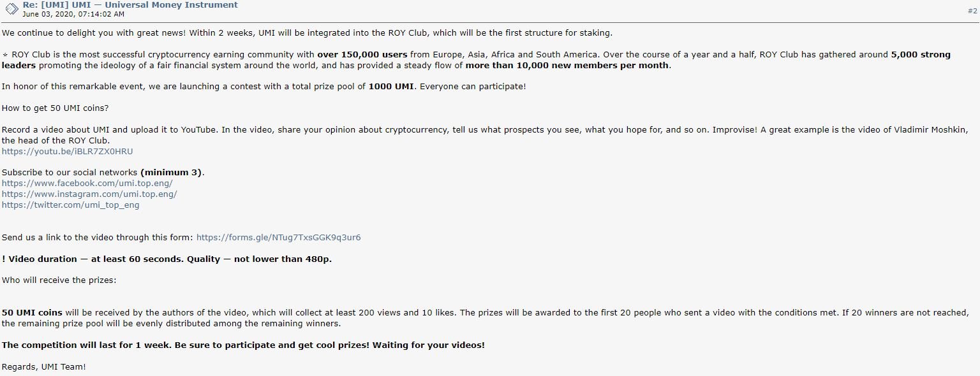The width and height of the screenshot is (980, 376).
Task: Click the June 03, 2020 post timestamp
Action: tap(73, 14)
